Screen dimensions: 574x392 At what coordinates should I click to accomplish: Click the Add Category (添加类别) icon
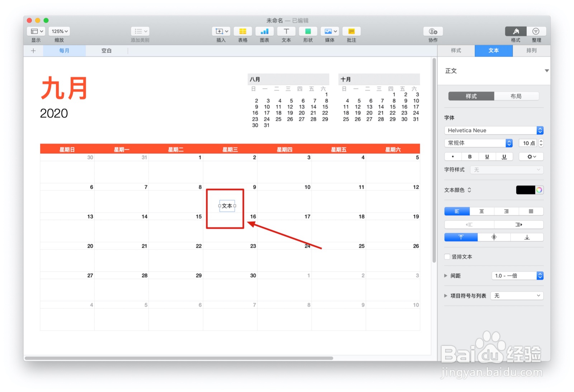pyautogui.click(x=140, y=31)
